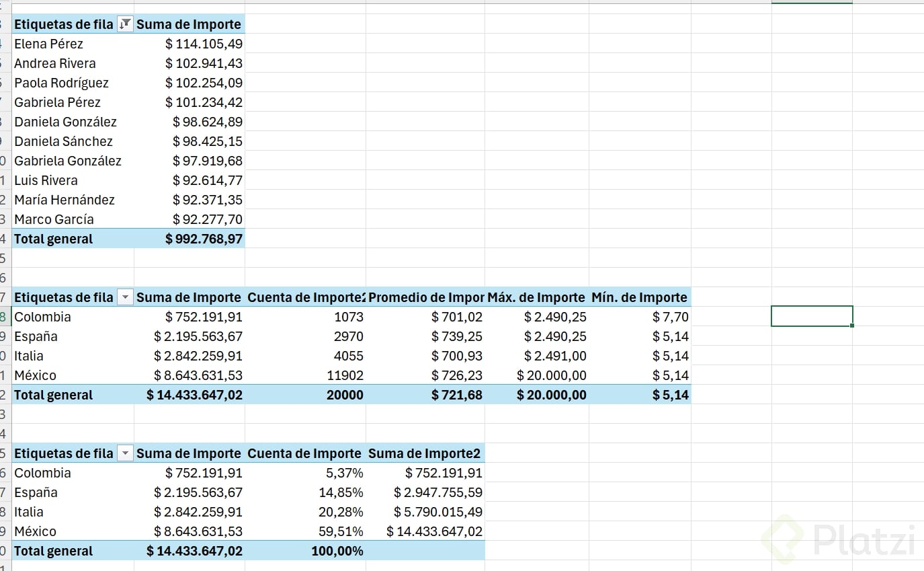Screen dimensions: 924x571
Task: Click the total $ 992.768,97
Action: point(204,239)
